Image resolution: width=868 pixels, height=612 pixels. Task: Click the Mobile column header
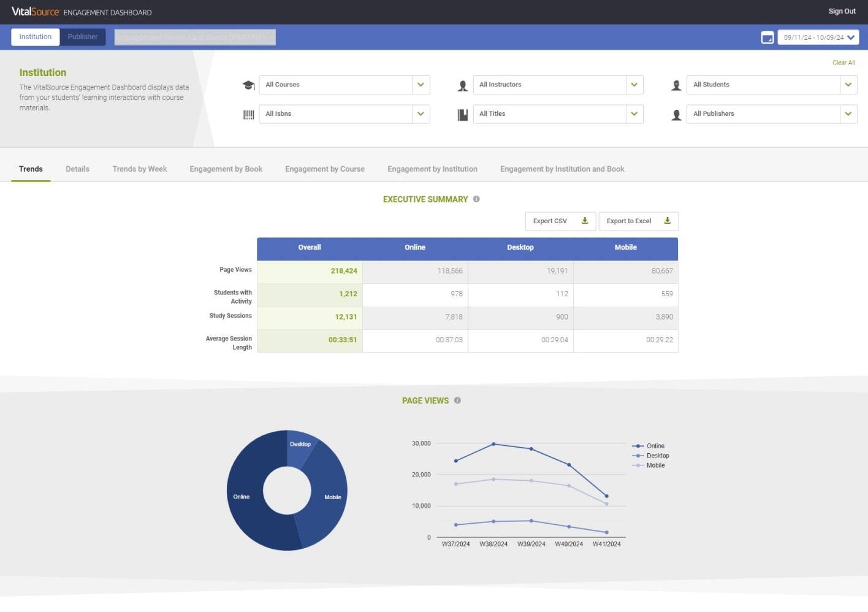click(626, 248)
